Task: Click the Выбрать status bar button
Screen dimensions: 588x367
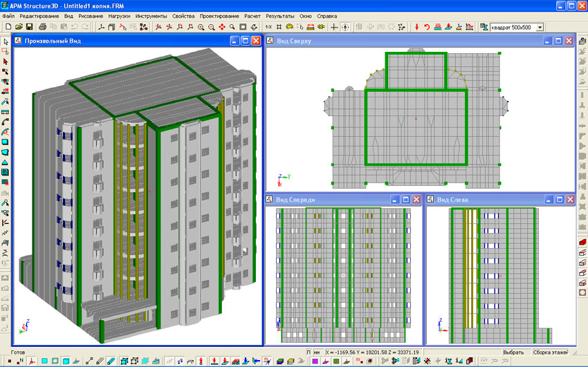Action: 513,352
